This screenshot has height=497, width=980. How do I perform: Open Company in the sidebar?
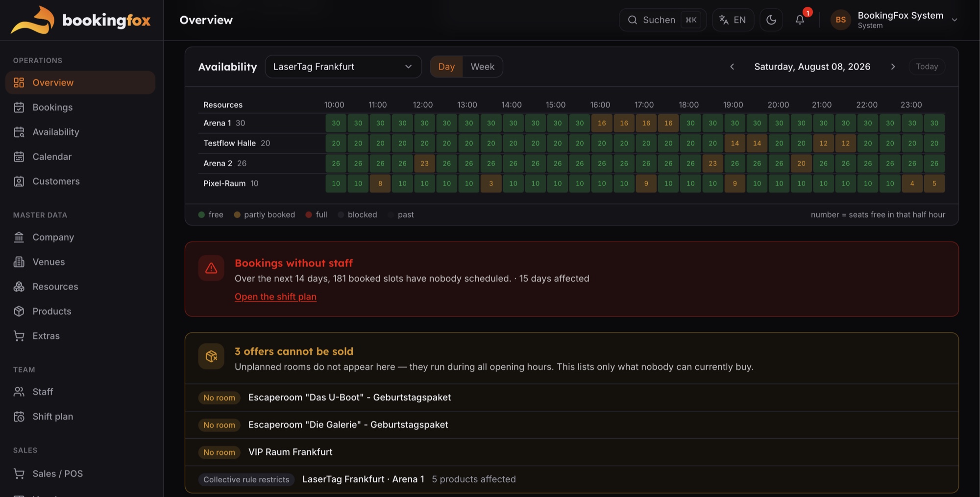[x=80, y=237]
